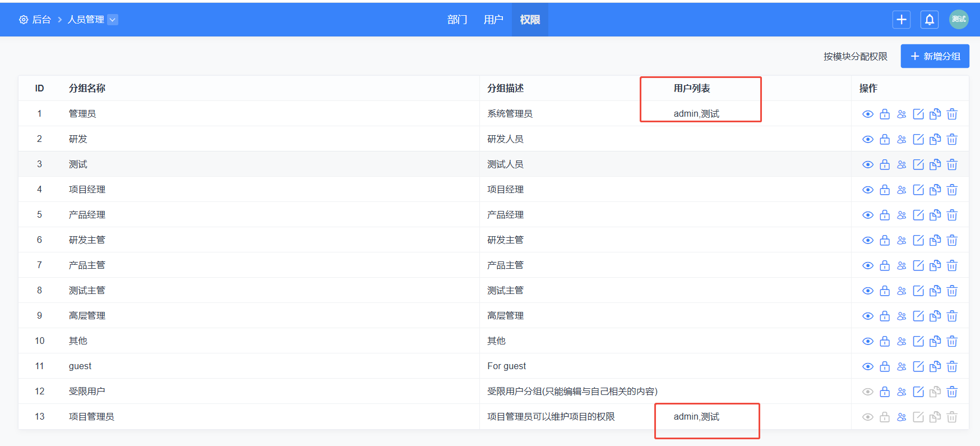Copy the 产品经理 group using copy icon
980x446 pixels.
[x=935, y=215]
